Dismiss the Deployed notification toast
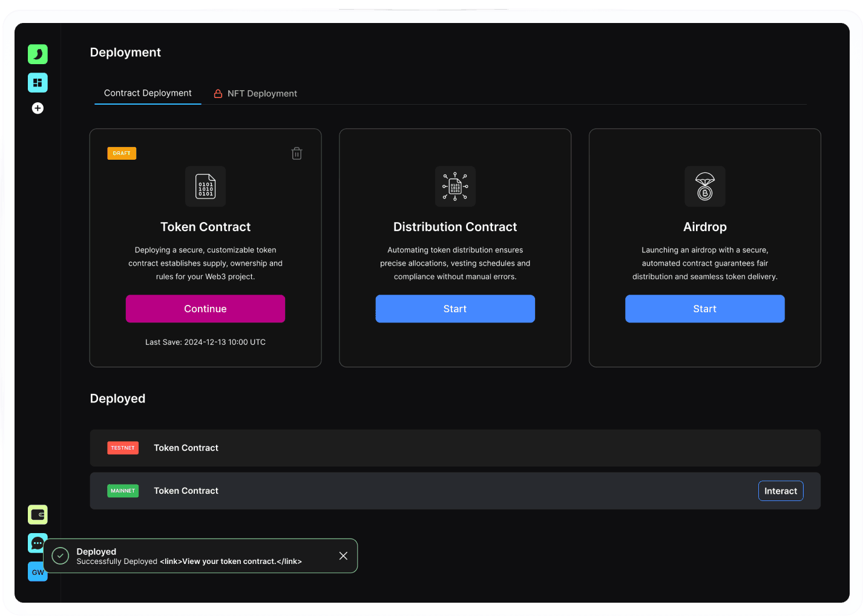863x616 pixels. tap(343, 555)
